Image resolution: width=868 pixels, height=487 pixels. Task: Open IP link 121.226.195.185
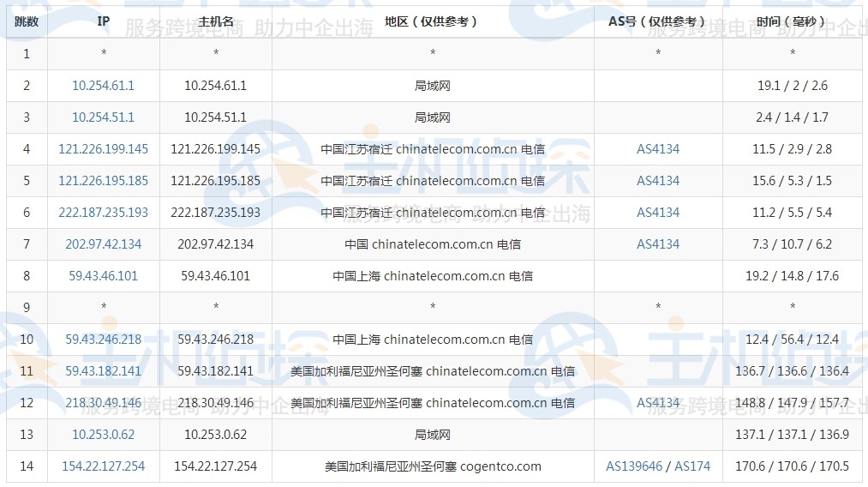coord(104,181)
